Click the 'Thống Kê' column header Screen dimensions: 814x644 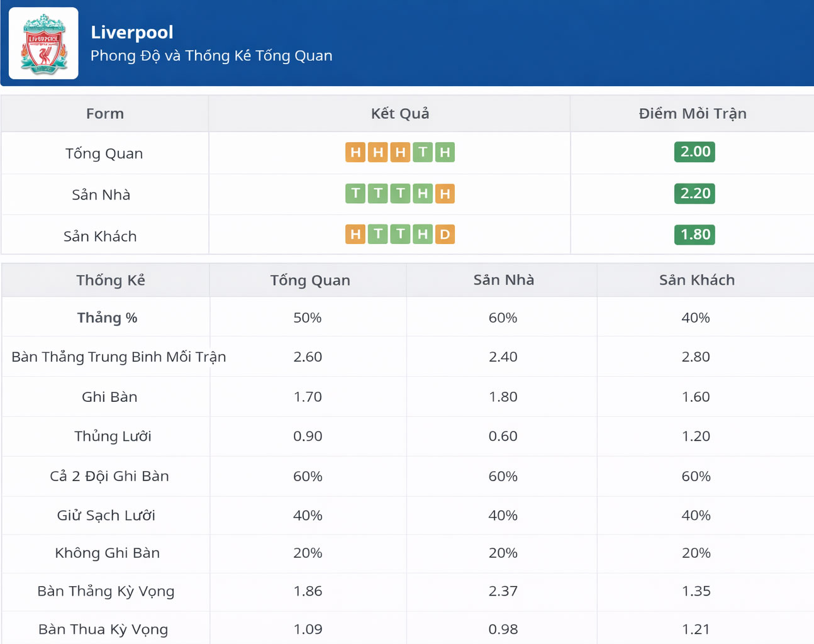[111, 280]
